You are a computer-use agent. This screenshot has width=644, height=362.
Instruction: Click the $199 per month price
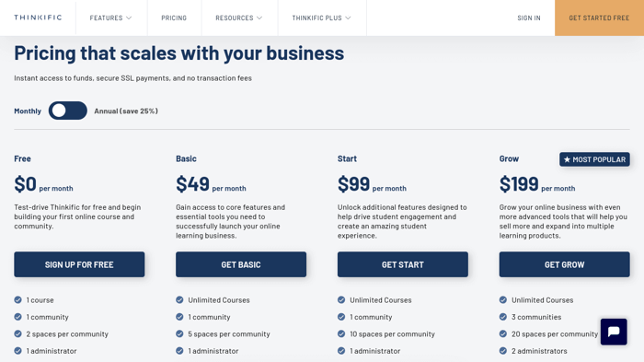537,184
